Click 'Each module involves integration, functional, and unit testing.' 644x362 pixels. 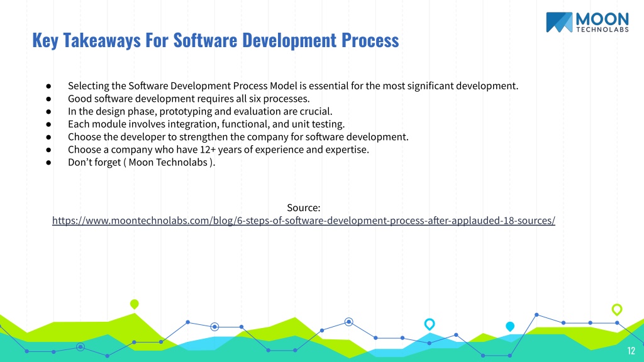206,124
